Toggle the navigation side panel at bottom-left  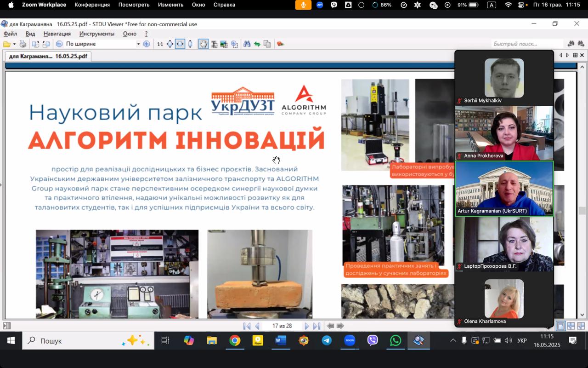click(x=6, y=326)
